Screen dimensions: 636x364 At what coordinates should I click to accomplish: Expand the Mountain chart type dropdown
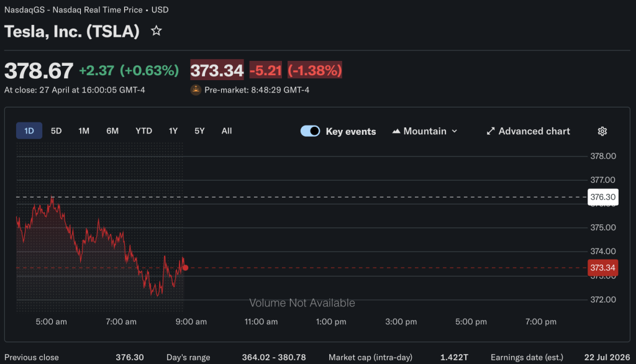pyautogui.click(x=454, y=131)
